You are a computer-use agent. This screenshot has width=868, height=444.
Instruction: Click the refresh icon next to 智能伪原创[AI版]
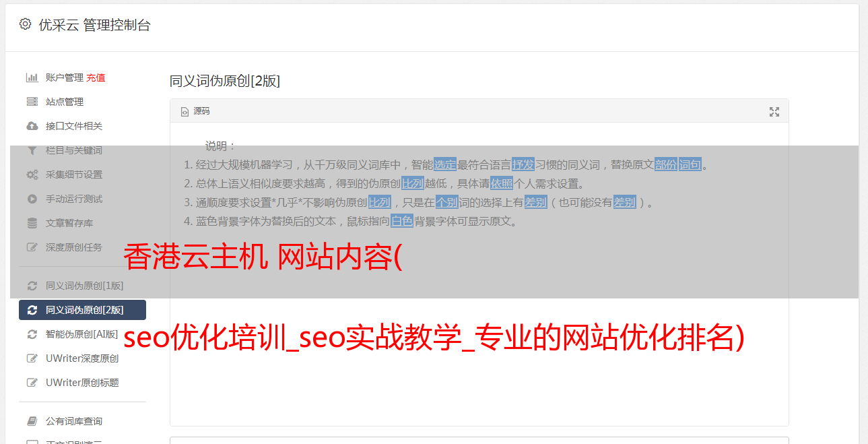point(32,334)
